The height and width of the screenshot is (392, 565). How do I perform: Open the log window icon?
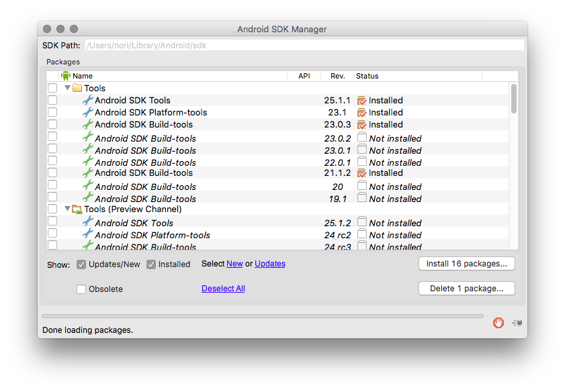coord(517,323)
